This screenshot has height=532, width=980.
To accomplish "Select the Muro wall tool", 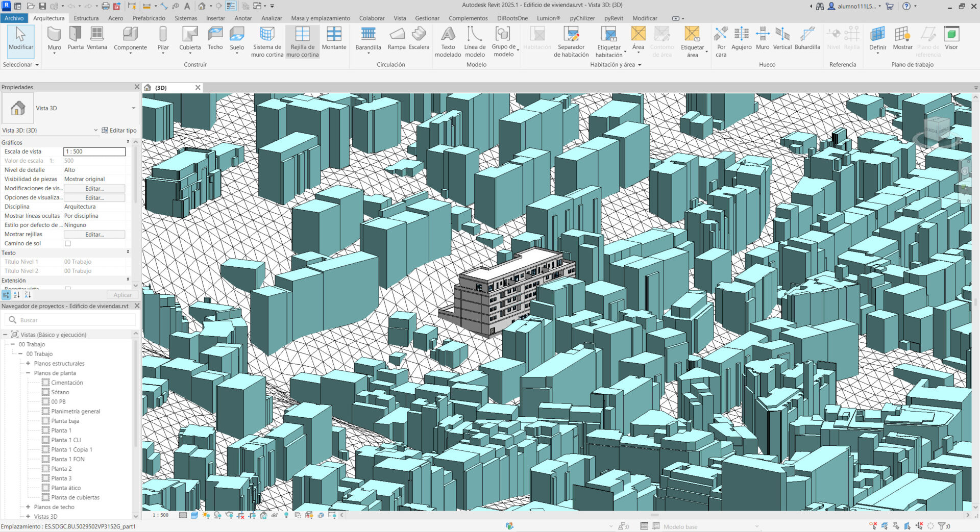I will 54,39.
